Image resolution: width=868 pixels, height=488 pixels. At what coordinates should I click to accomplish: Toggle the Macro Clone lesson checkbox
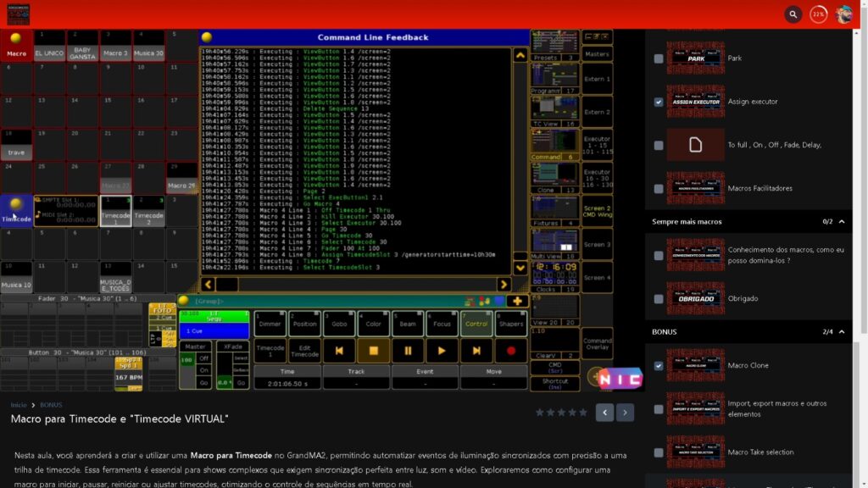tap(659, 366)
